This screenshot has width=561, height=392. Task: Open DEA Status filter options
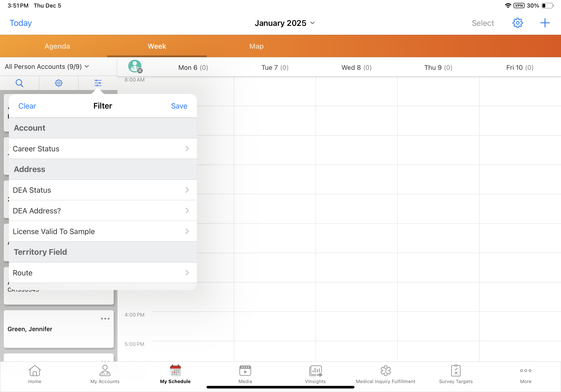pyautogui.click(x=103, y=190)
